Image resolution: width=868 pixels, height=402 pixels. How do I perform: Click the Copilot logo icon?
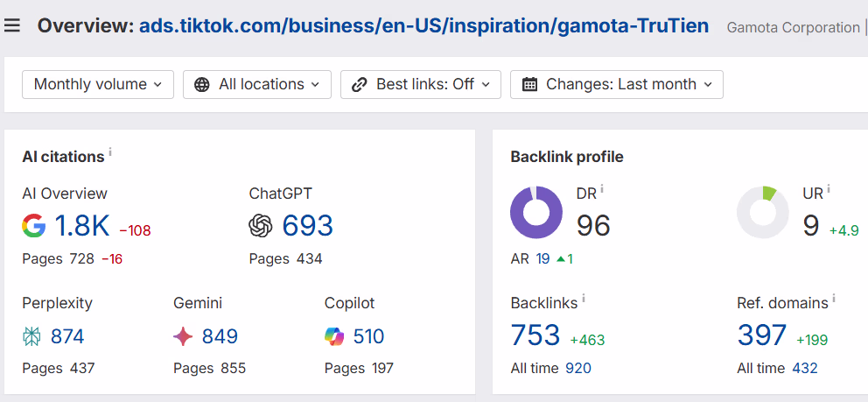(334, 336)
